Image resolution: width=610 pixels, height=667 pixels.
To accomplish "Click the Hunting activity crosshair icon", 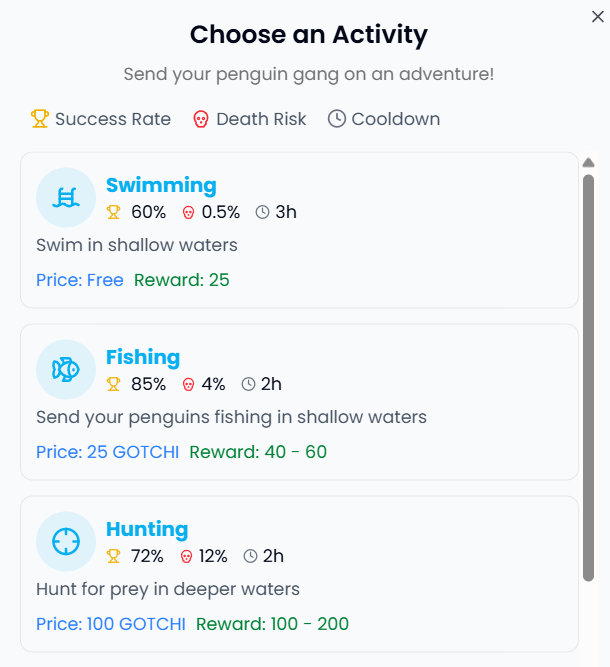I will pos(66,541).
